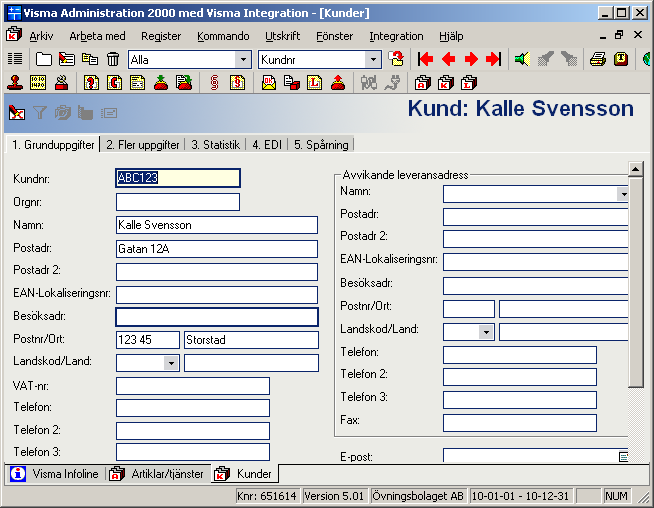The height and width of the screenshot is (508, 654).
Task: Open the Kommando menu
Action: coord(223,36)
